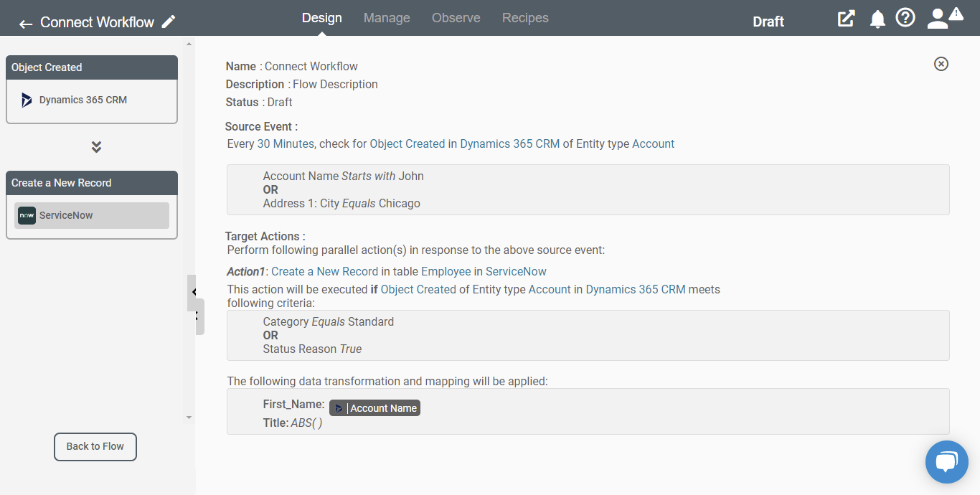Click the left panel scrollbar down arrow
This screenshot has width=980, height=495.
point(189,418)
